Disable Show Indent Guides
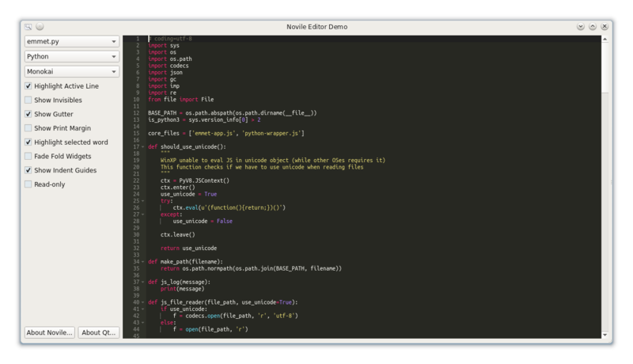The width and height of the screenshot is (633, 364). tap(28, 170)
